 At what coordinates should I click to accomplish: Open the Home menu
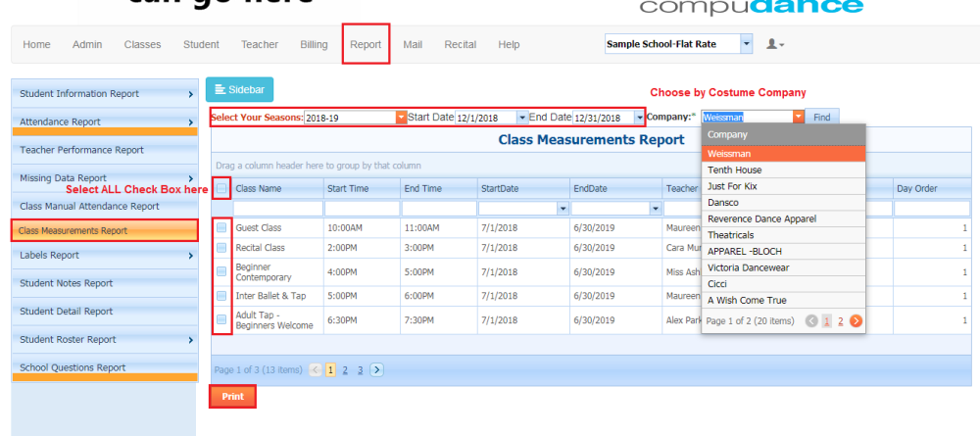36,44
